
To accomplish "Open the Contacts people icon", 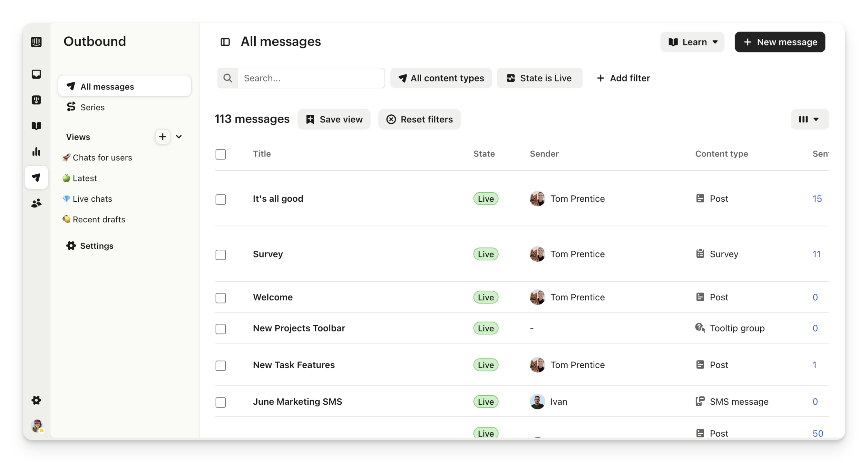I will (x=36, y=203).
